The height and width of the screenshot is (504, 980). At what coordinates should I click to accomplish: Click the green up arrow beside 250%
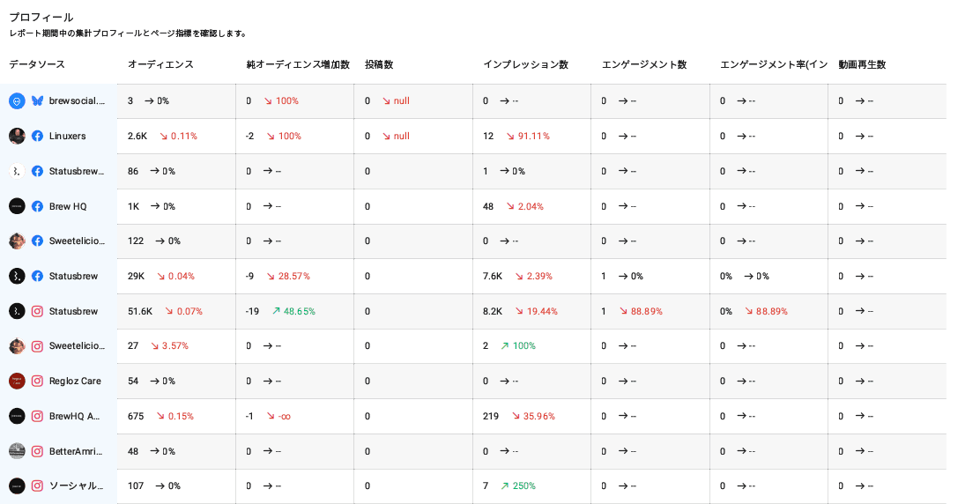tap(505, 486)
